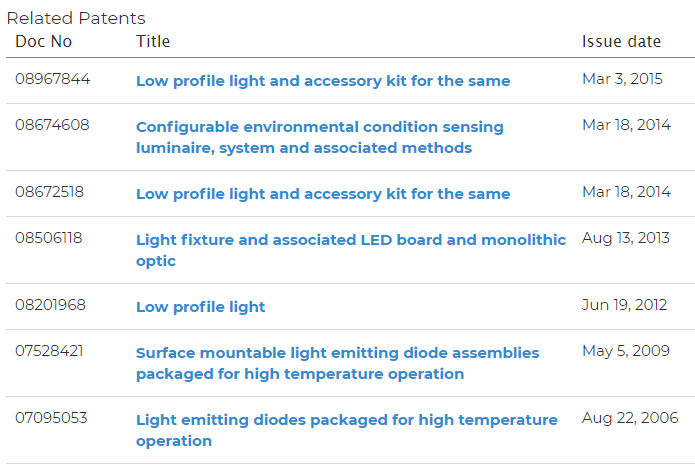Select document number 08674608
This screenshot has width=695, height=469.
(52, 125)
